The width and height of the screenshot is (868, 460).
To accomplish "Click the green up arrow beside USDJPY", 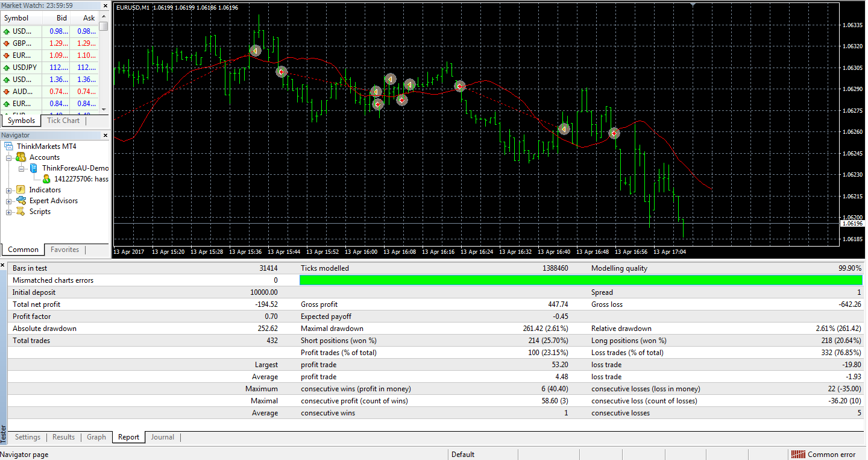I will tap(7, 68).
